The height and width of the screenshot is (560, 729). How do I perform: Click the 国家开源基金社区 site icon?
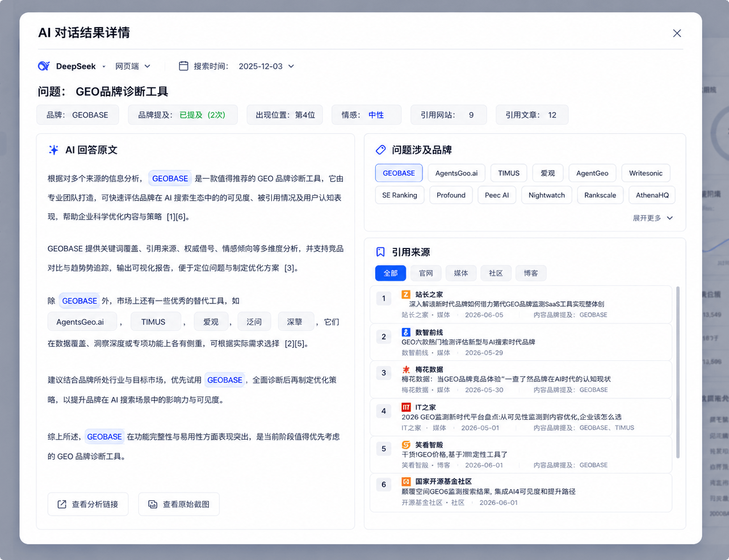click(x=406, y=481)
